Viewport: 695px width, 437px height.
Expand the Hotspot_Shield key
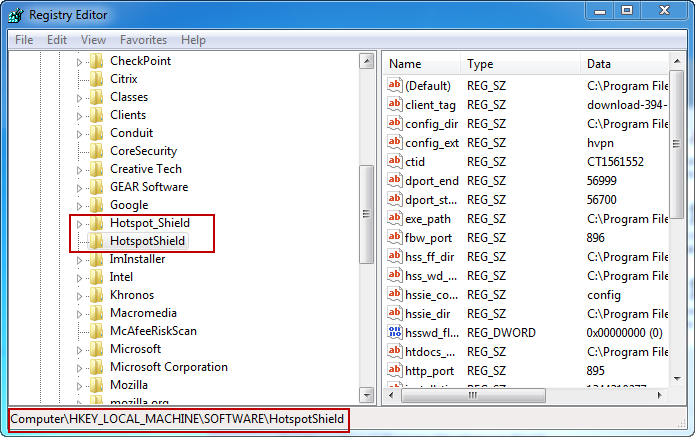tap(79, 224)
